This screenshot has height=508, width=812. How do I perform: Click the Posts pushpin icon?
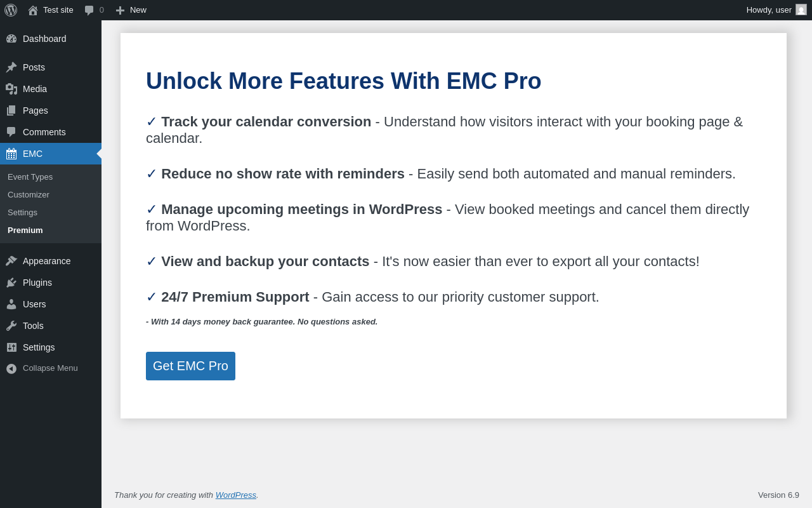pyautogui.click(x=11, y=67)
